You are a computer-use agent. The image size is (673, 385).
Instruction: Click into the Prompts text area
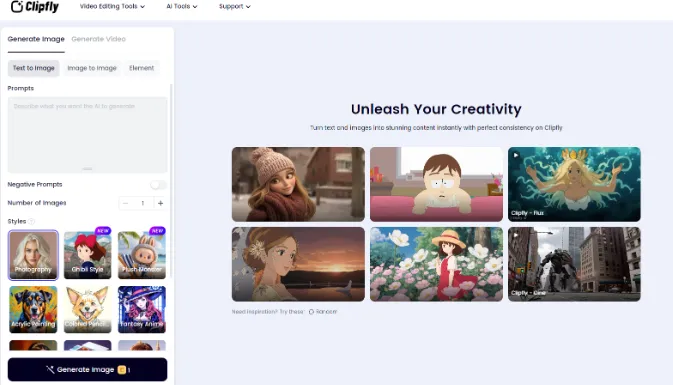[88, 134]
